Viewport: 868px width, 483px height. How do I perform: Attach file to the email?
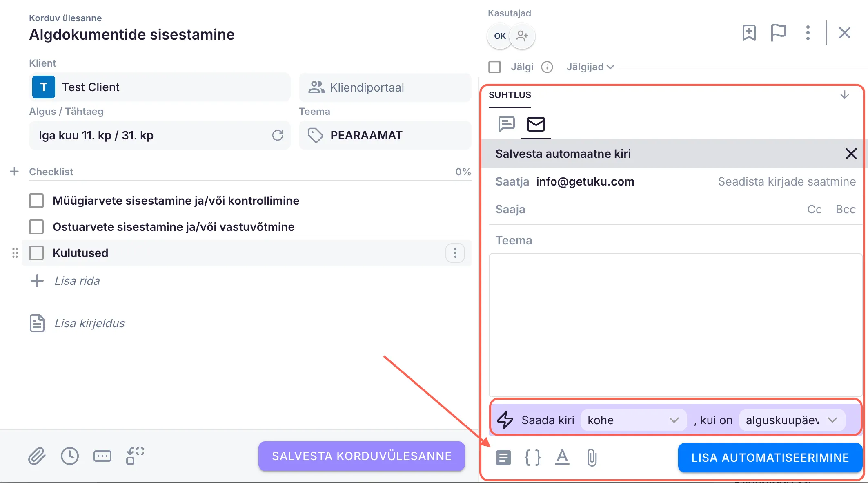[592, 458]
